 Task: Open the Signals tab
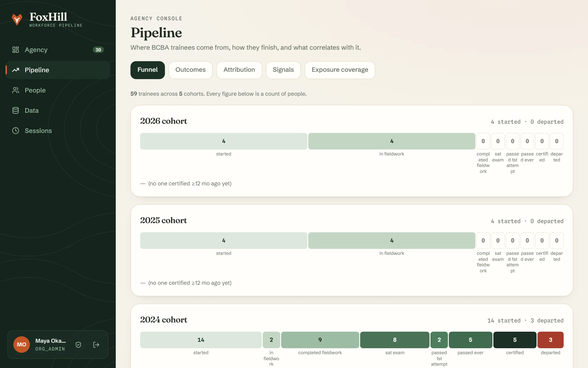tap(283, 70)
